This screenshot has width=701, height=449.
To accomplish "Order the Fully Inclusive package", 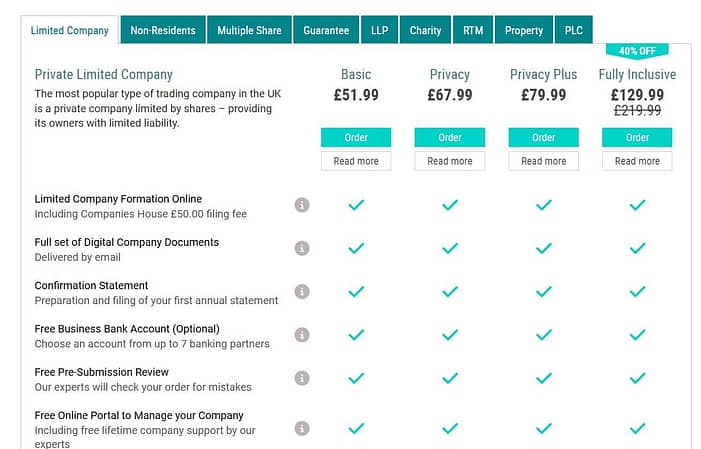I will 637,137.
